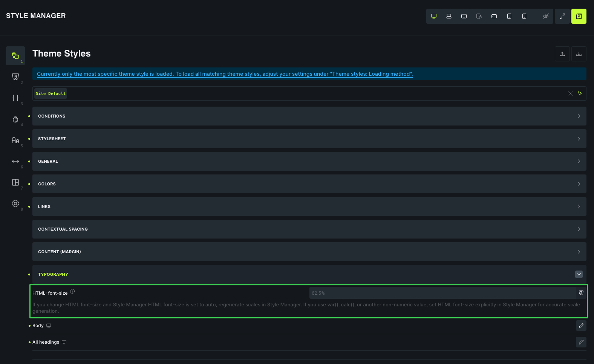The image size is (594, 364).
Task: Open the CSS shield sidebar panel
Action: pos(15,77)
